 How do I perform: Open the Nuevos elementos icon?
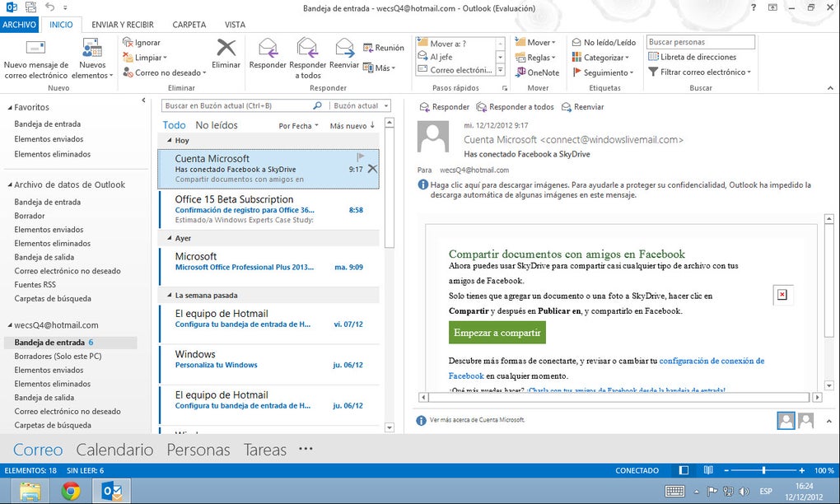point(92,48)
